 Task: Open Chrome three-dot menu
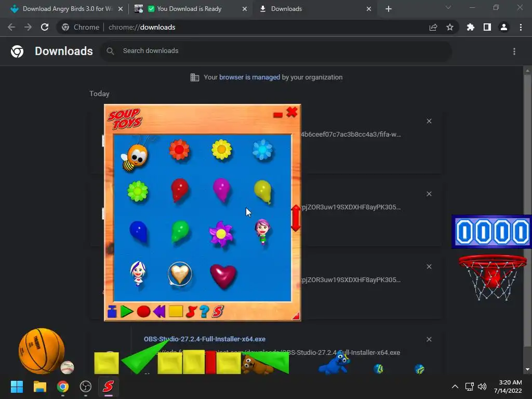521,27
